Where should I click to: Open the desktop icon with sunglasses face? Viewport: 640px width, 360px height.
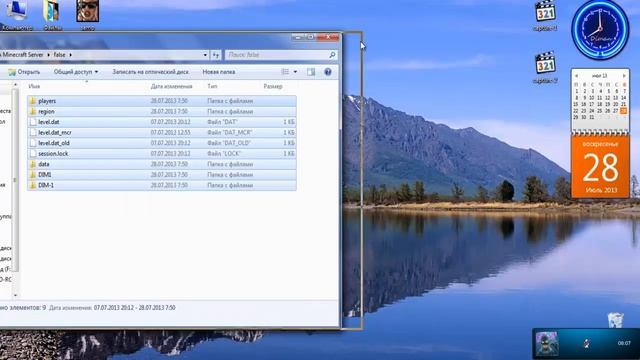[x=87, y=15]
